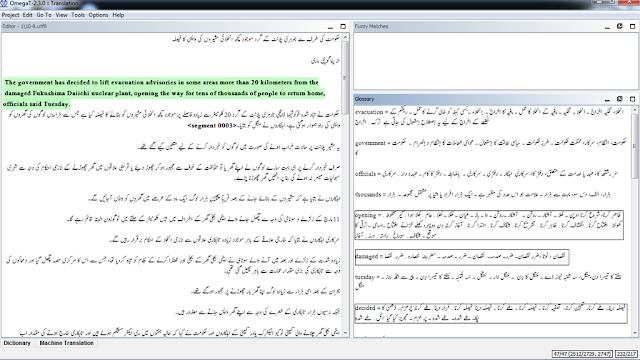Screen dimensions: 640x360
Task: Open the Go To menu
Action: [x=44, y=15]
